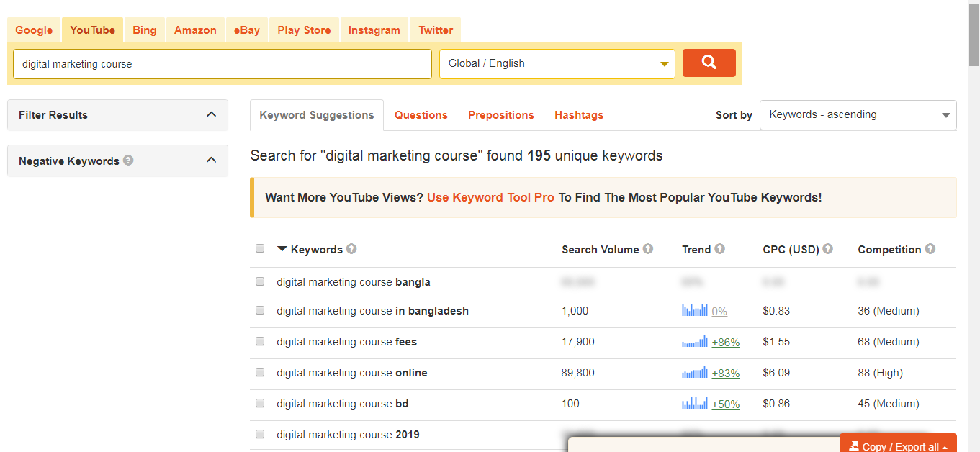Follow the 'Use Keyword Tool Pro' link
980x452 pixels.
490,197
